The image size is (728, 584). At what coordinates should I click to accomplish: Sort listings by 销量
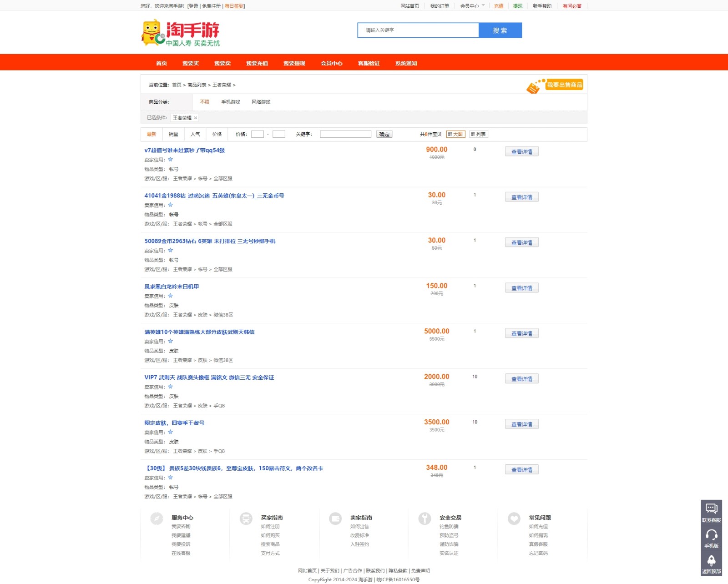tap(173, 134)
